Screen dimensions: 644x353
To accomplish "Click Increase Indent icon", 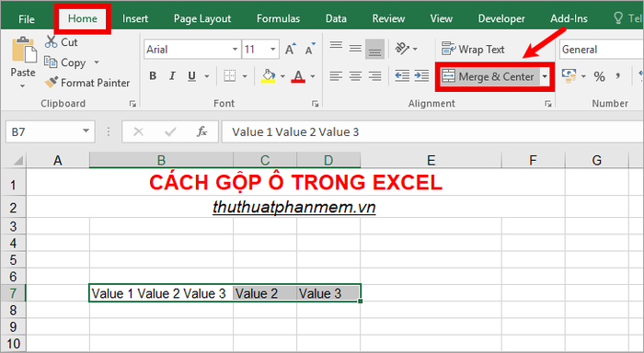I will [421, 76].
